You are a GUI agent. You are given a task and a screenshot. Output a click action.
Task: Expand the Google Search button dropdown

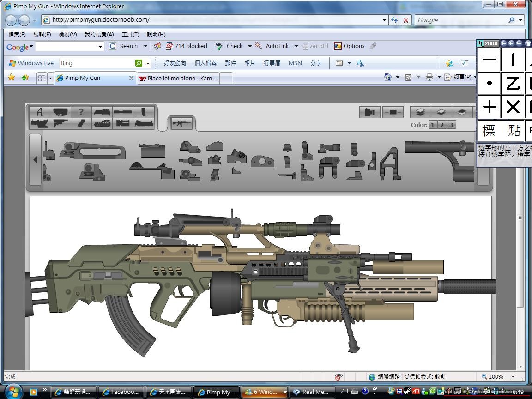click(x=145, y=46)
